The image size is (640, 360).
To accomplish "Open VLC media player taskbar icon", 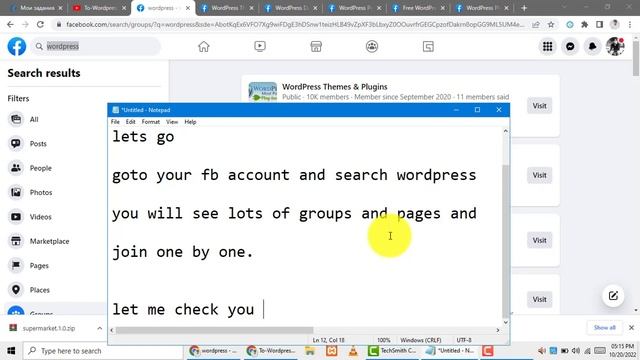I will [x=353, y=351].
